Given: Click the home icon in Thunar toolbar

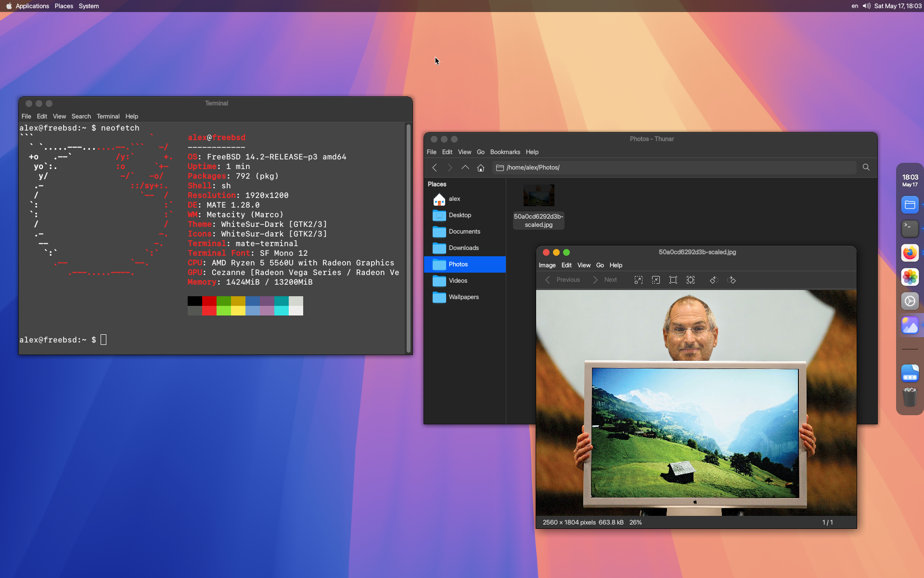Looking at the screenshot, I should point(481,168).
